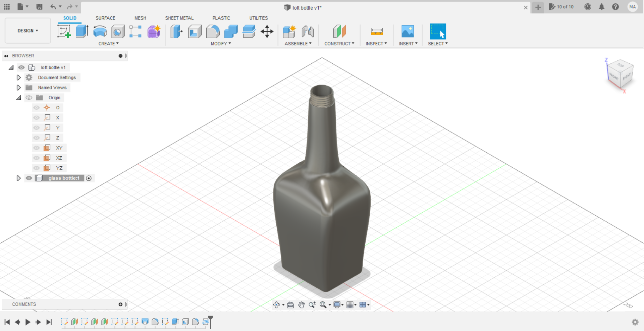Screen dimensions: 644x331
Task: Expand the Named Views folder
Action: [x=19, y=88]
